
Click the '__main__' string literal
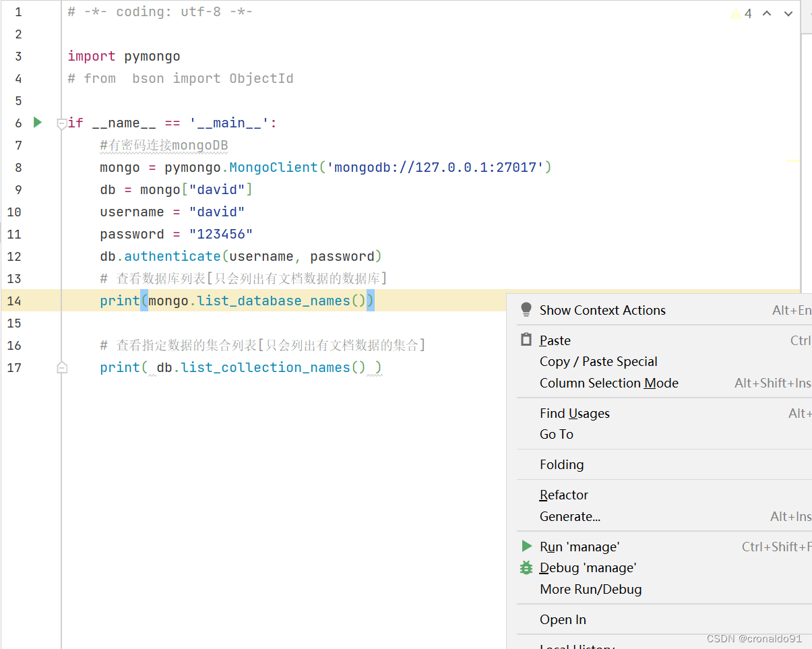pyautogui.click(x=229, y=123)
